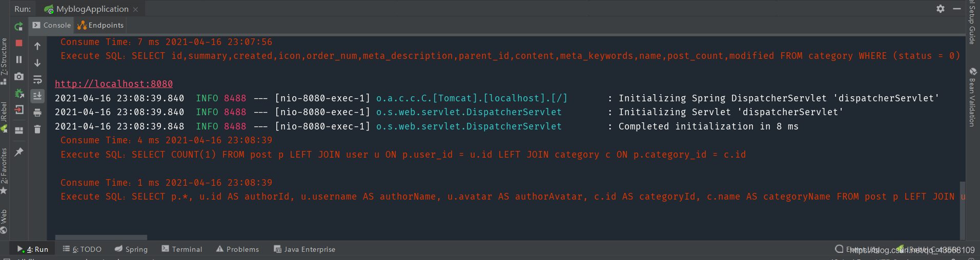Open the 6: TODO tool window
Screen dimensions: 980x260
coord(82,249)
